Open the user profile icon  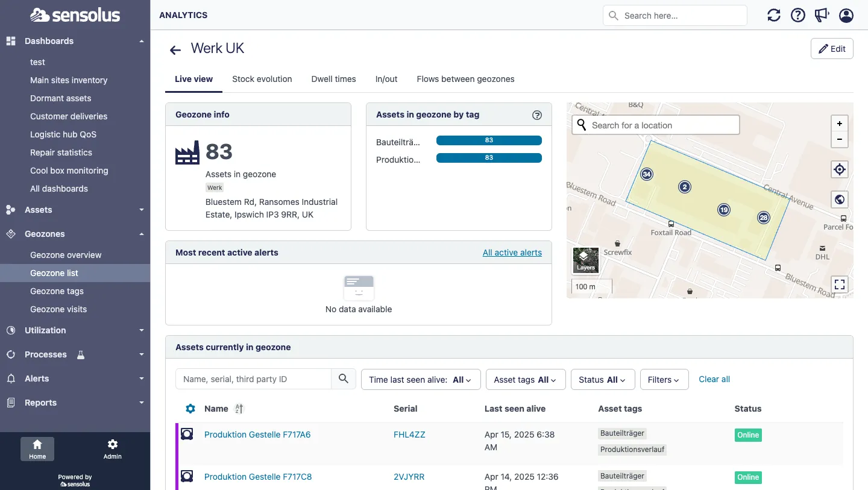846,16
